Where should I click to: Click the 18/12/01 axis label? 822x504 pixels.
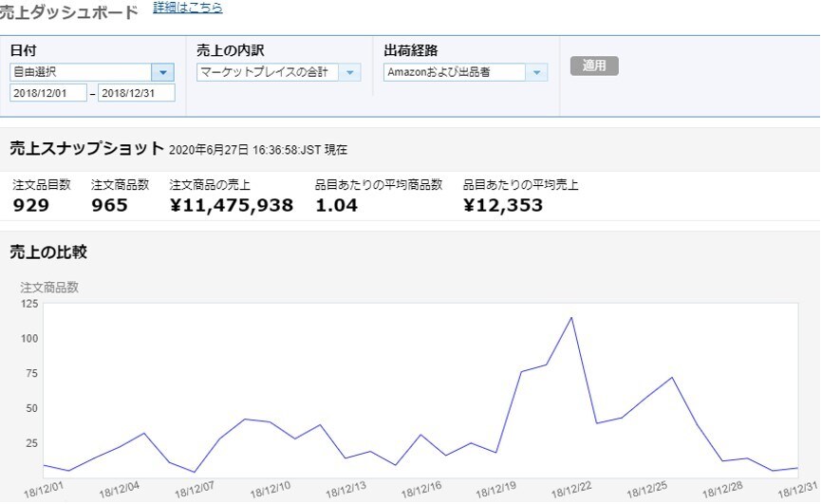point(43,490)
